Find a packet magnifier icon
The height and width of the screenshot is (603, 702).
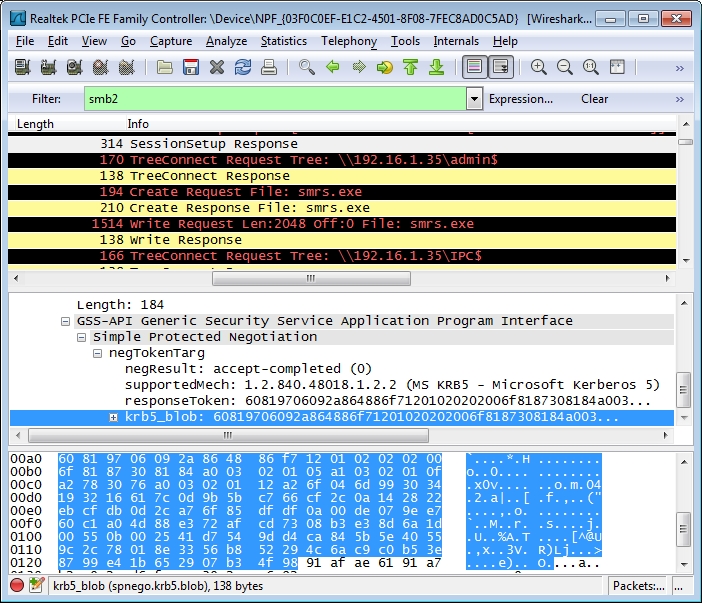click(x=307, y=67)
